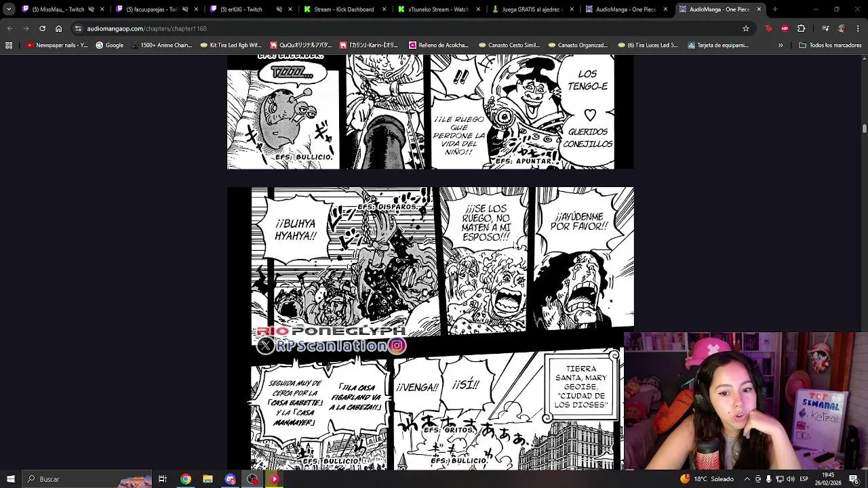Unmute the MissMau_ Twitch tab audio
The image size is (868, 488).
[91, 9]
